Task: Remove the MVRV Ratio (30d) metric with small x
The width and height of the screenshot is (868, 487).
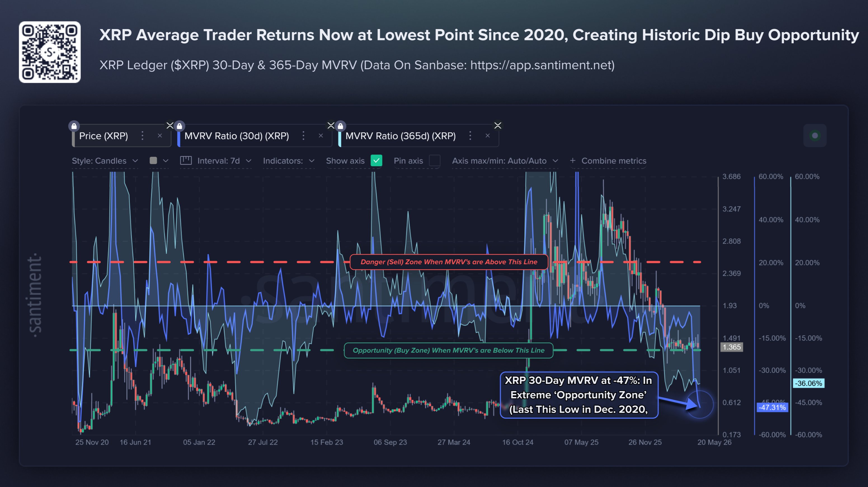Action: (321, 136)
